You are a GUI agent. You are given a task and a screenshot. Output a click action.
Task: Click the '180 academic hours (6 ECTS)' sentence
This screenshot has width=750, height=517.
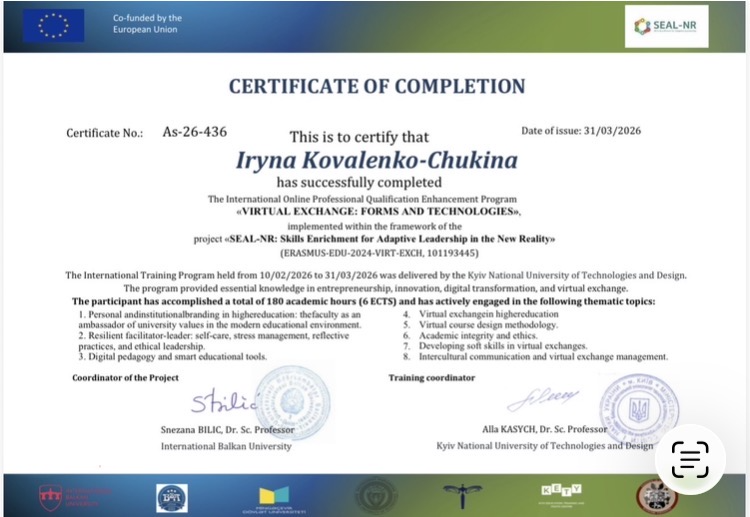pos(364,301)
